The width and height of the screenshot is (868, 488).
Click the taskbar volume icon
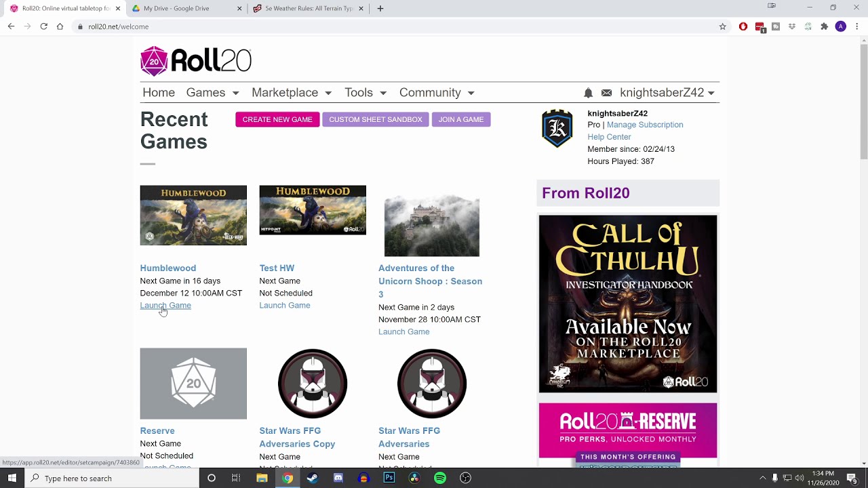pos(800,478)
